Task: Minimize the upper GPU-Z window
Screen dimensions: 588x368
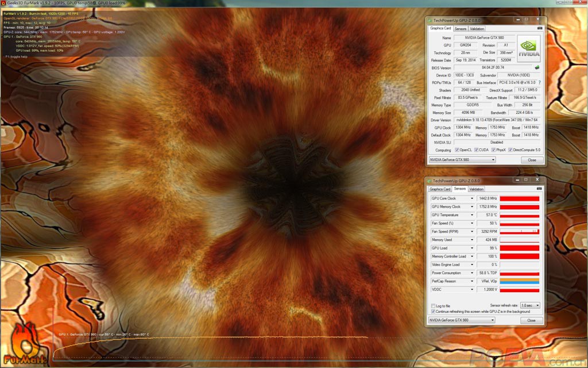Action: (519, 20)
